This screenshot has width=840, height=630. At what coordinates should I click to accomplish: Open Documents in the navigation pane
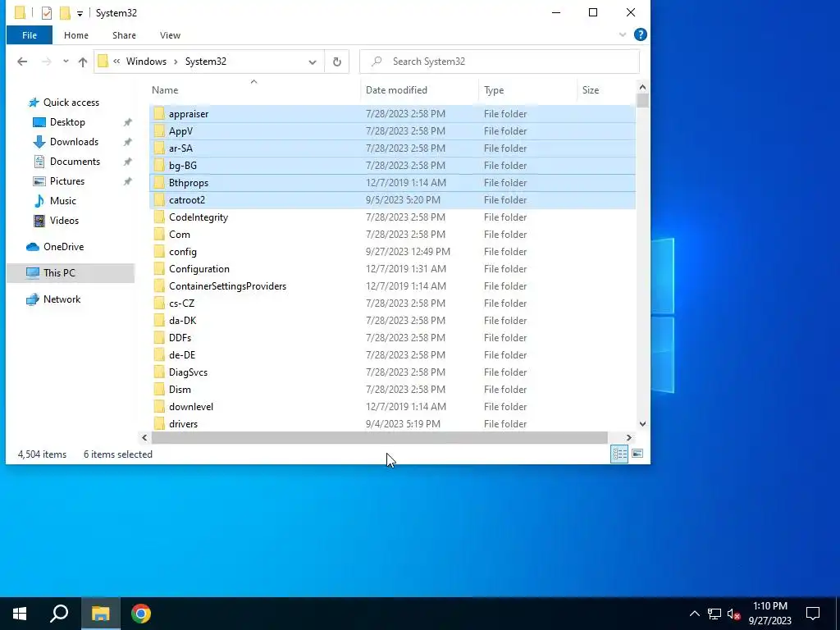75,162
